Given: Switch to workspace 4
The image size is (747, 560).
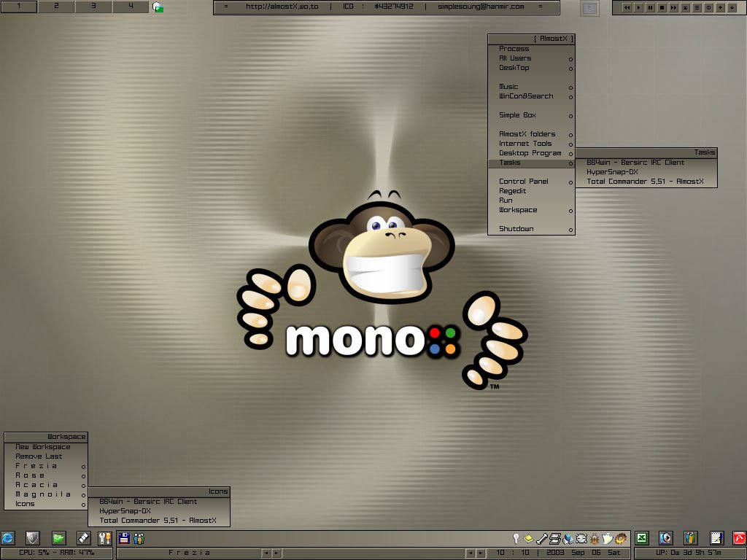Looking at the screenshot, I should 131,6.
